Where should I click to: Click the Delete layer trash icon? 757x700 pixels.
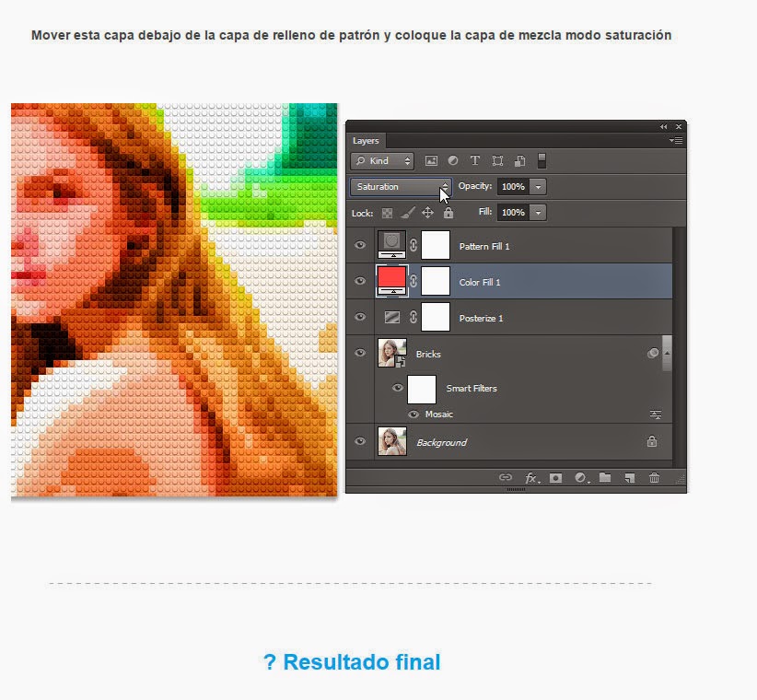pyautogui.click(x=655, y=478)
